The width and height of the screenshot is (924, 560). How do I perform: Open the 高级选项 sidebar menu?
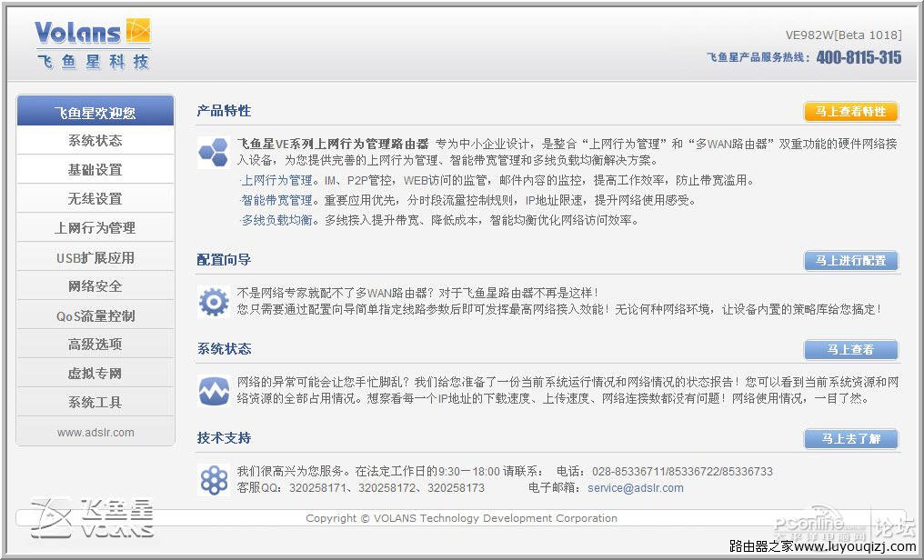tap(95, 345)
